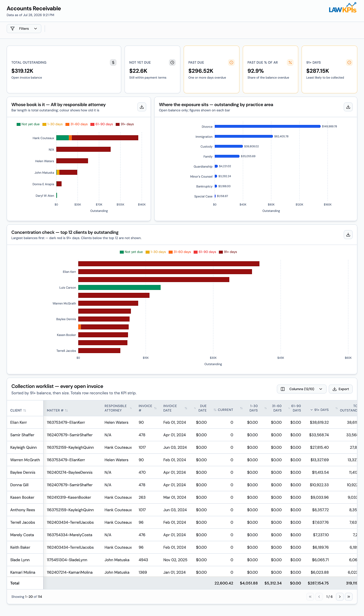Download the outstanding by practice area chart
The height and width of the screenshot is (616, 364).
pyautogui.click(x=348, y=107)
